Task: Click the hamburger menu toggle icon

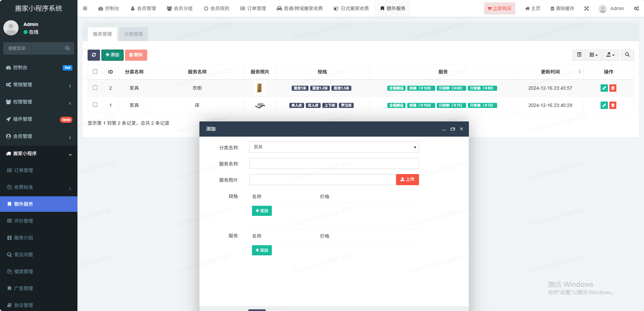Action: (85, 8)
